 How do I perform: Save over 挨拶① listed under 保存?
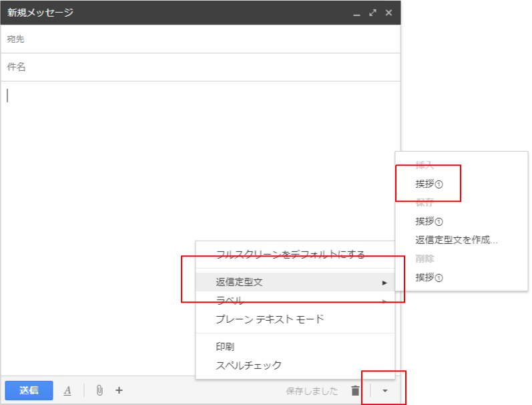[429, 221]
